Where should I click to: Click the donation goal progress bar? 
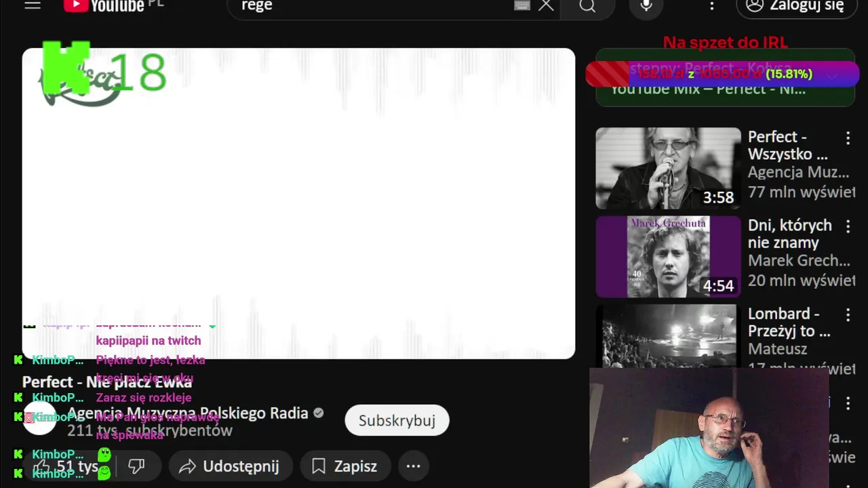(x=722, y=74)
